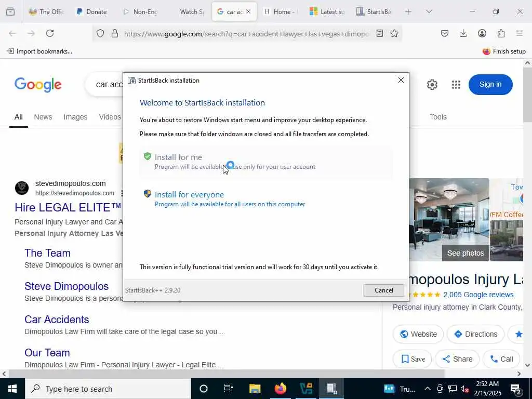Cancel the StartIsBack installation

point(384,290)
